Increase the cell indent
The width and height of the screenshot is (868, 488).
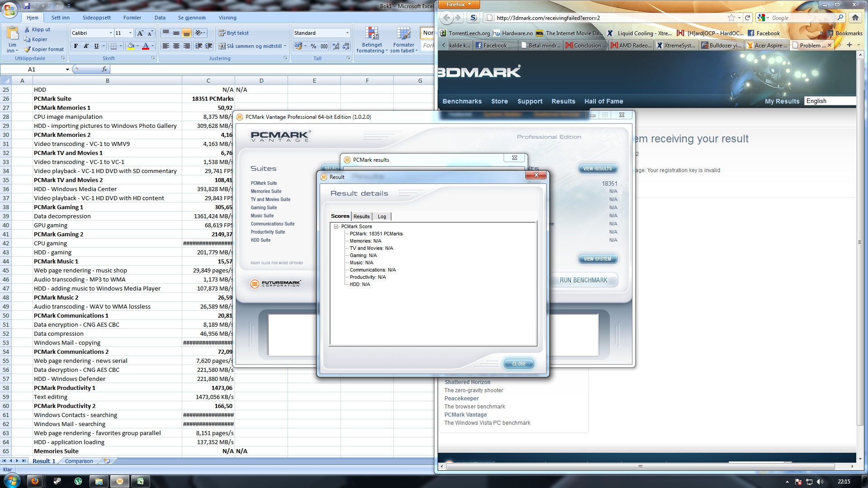pos(208,46)
